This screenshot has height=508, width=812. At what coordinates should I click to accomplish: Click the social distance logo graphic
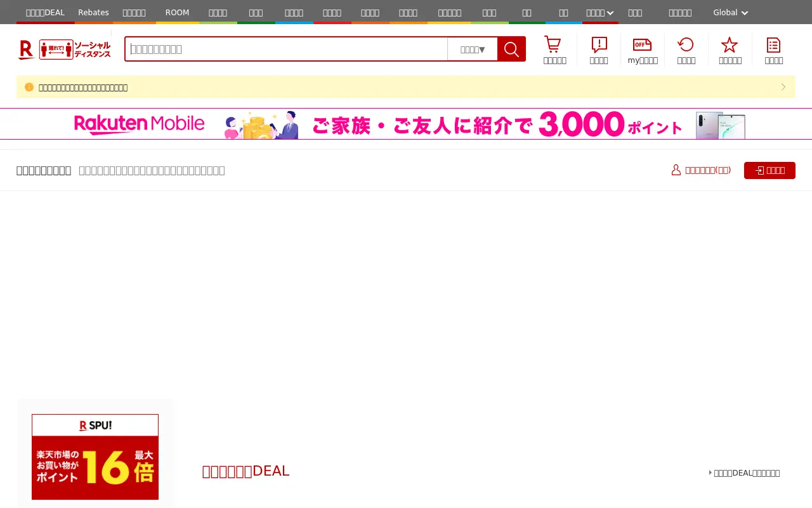pyautogui.click(x=75, y=50)
